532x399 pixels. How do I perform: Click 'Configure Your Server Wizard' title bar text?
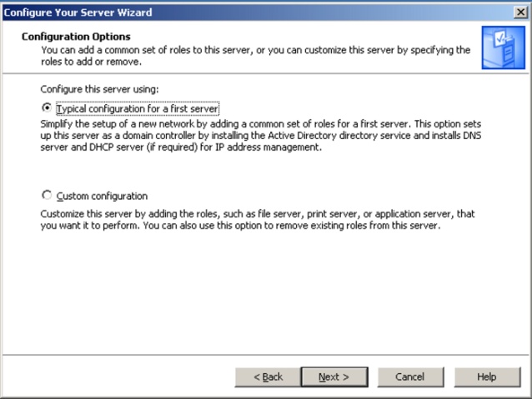78,12
